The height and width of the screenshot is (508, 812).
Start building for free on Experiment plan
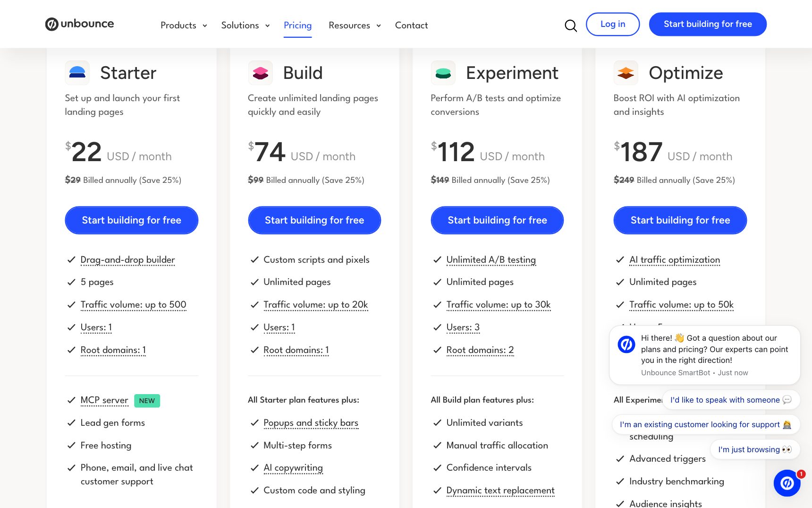point(497,220)
